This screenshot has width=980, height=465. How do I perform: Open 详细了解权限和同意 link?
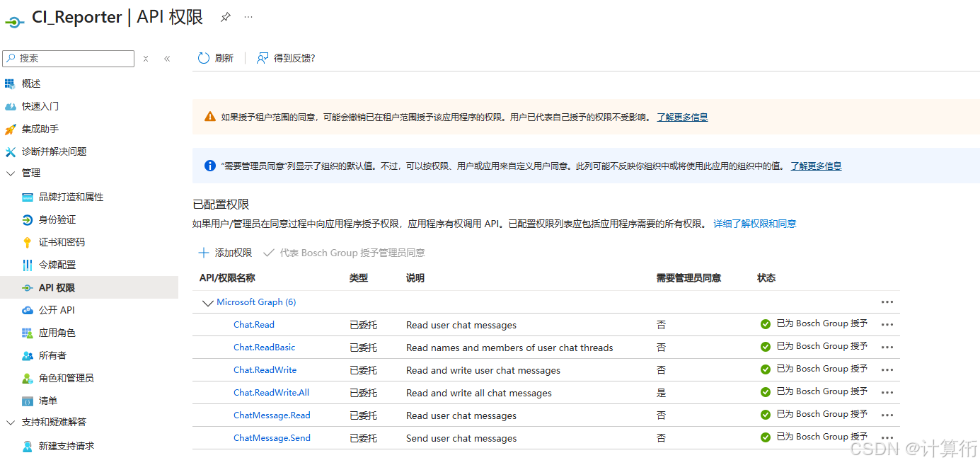754,224
